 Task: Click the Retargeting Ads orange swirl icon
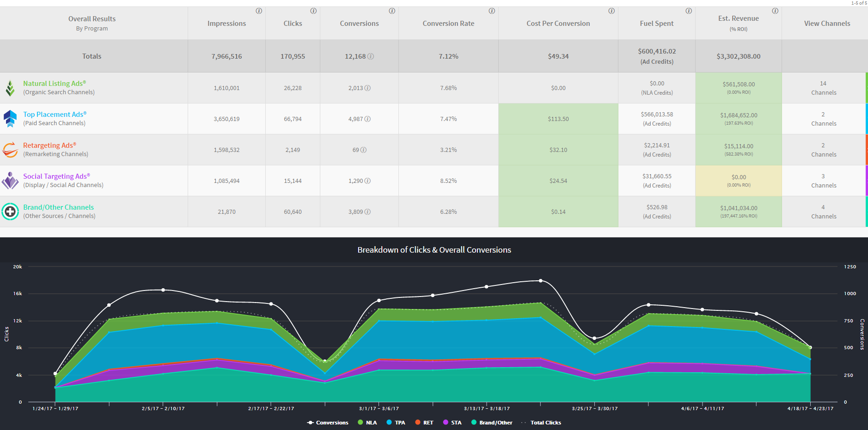coord(10,150)
